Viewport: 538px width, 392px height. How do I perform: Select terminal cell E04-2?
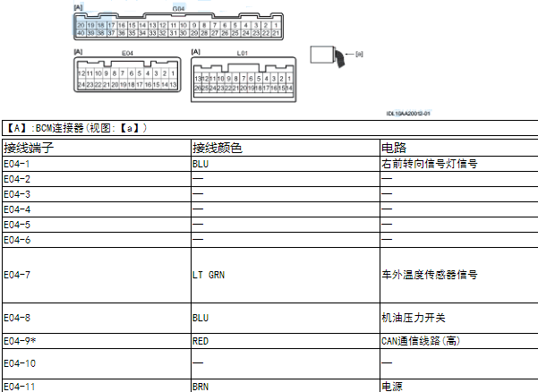pyautogui.click(x=97, y=179)
